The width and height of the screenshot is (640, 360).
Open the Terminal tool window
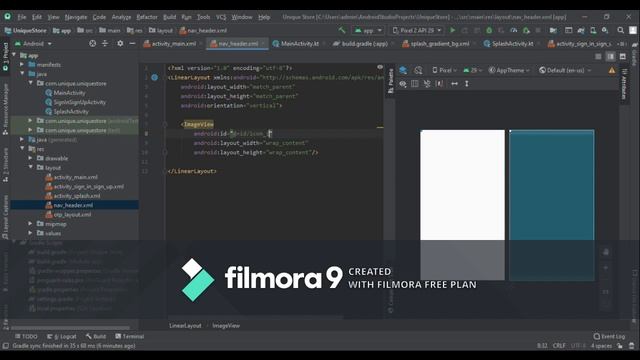click(x=129, y=336)
